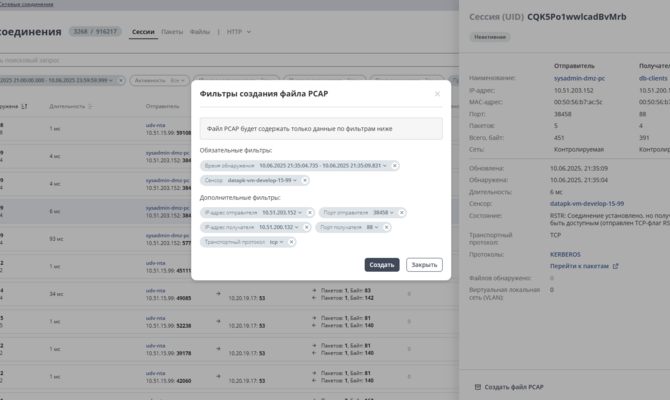
Task: Remove the recipient IP address filter
Action: [x=305, y=227]
